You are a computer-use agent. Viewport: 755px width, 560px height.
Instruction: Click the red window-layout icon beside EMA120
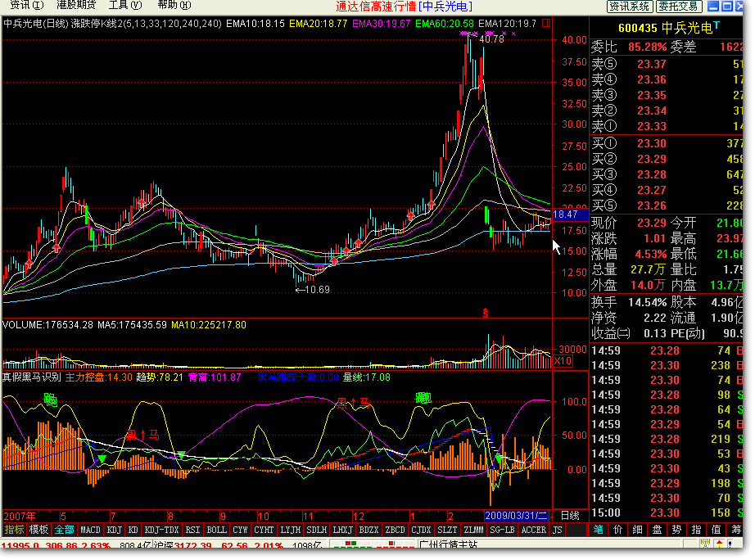tap(546, 23)
